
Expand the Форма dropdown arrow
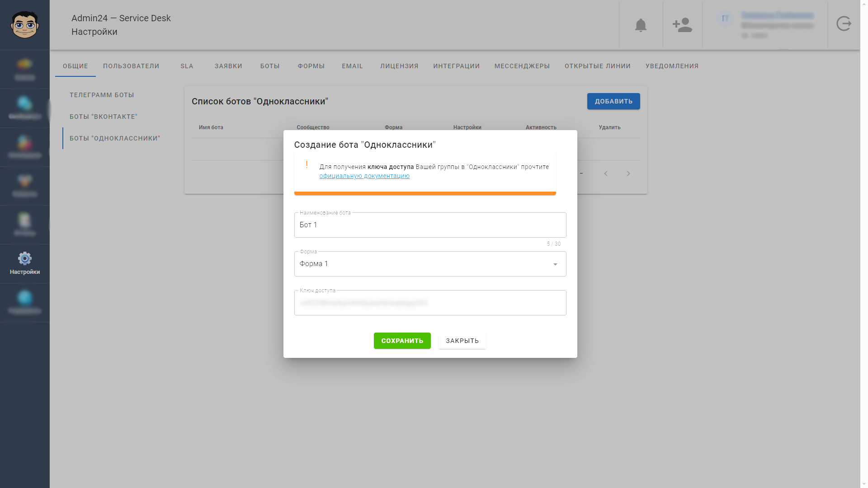(555, 264)
